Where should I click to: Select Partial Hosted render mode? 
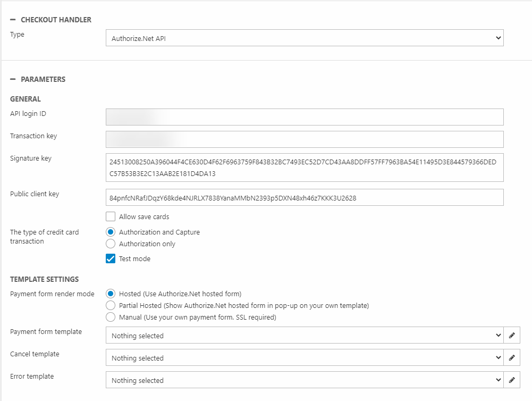pyautogui.click(x=111, y=305)
